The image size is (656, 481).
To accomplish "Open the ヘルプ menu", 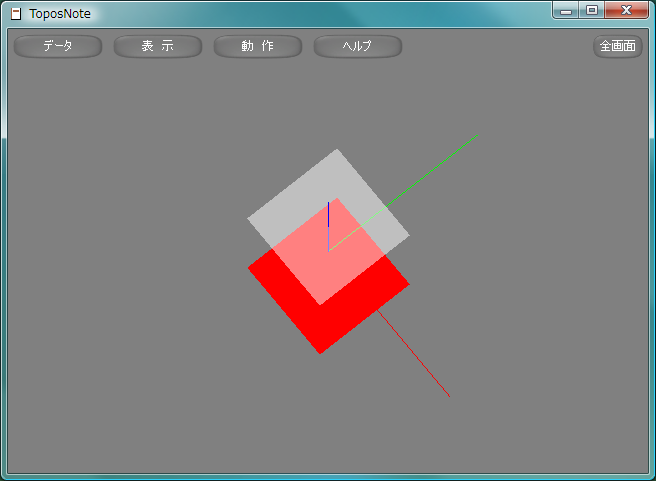I will coord(358,46).
